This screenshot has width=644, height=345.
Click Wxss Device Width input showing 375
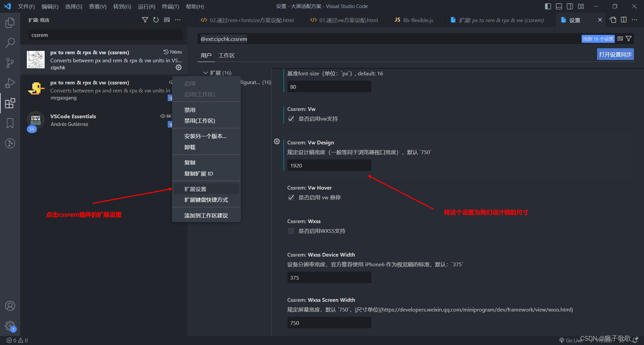tap(329, 278)
